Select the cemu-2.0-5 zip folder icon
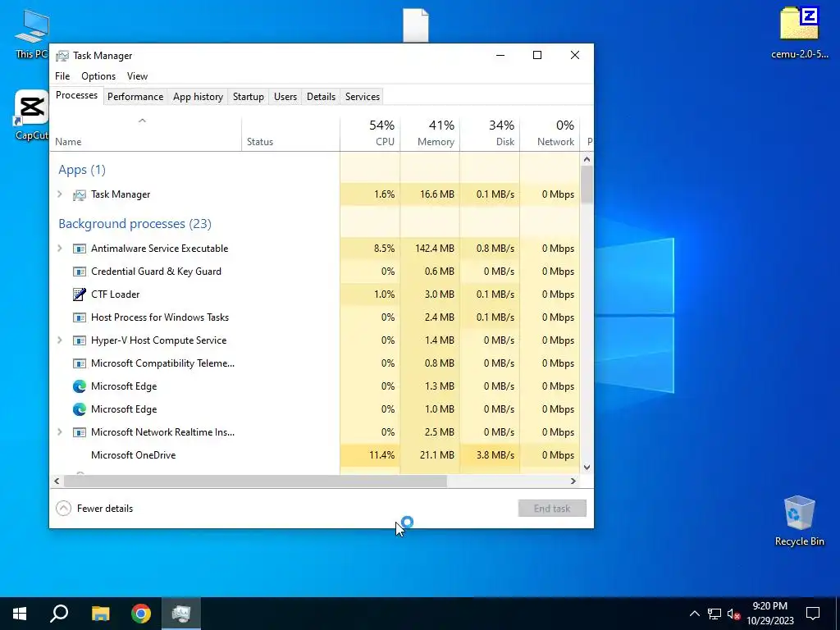This screenshot has width=840, height=630. click(x=799, y=32)
